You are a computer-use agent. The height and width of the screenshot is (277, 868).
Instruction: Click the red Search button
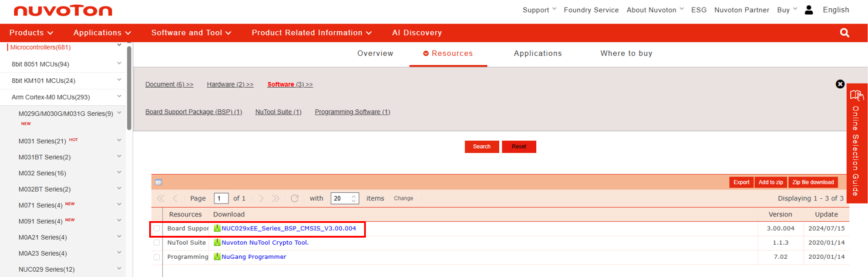(482, 146)
